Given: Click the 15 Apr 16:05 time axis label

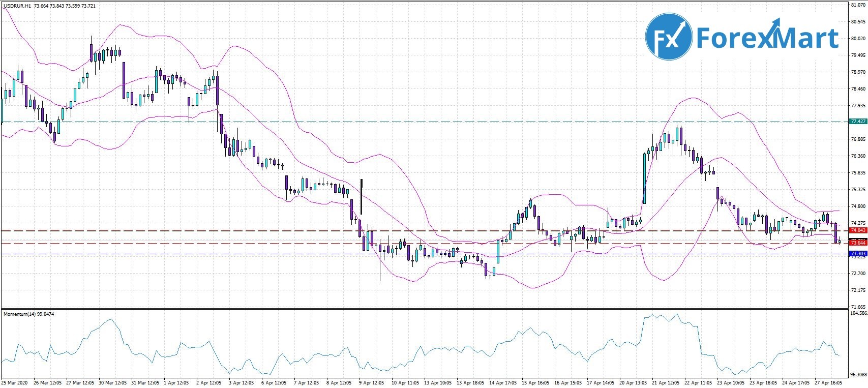Looking at the screenshot, I should (x=536, y=382).
